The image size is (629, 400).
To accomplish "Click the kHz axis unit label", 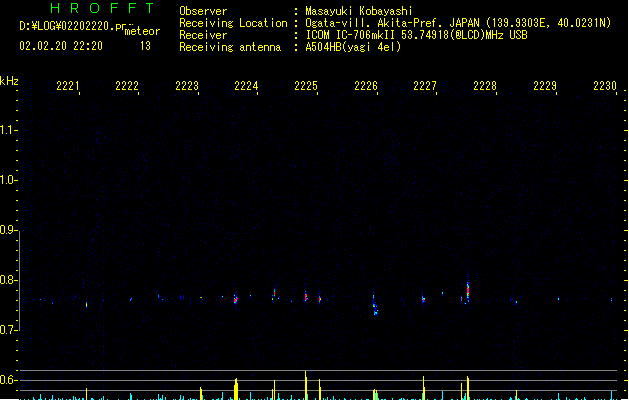I will [x=9, y=81].
